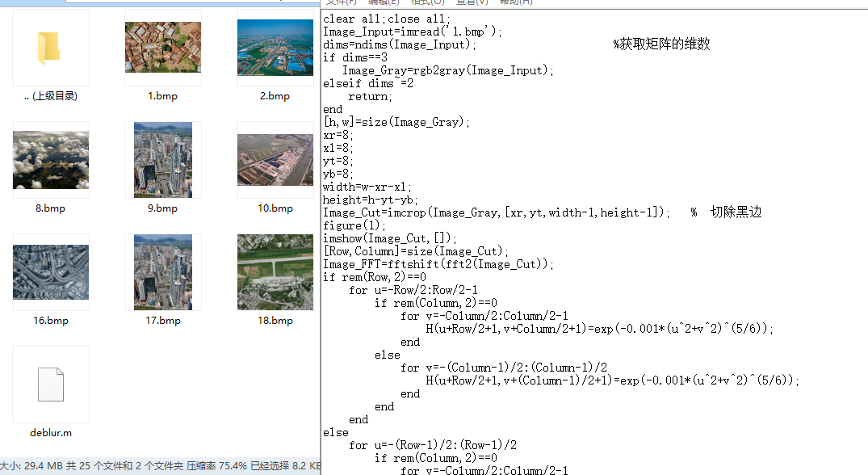The height and width of the screenshot is (475, 868).
Task: Click the line 'xl=8;'
Action: pyautogui.click(x=338, y=148)
